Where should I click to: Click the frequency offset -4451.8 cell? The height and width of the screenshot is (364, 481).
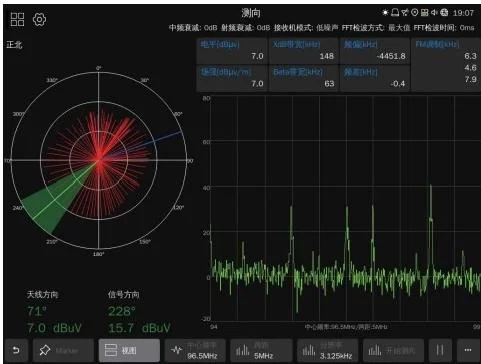[375, 51]
